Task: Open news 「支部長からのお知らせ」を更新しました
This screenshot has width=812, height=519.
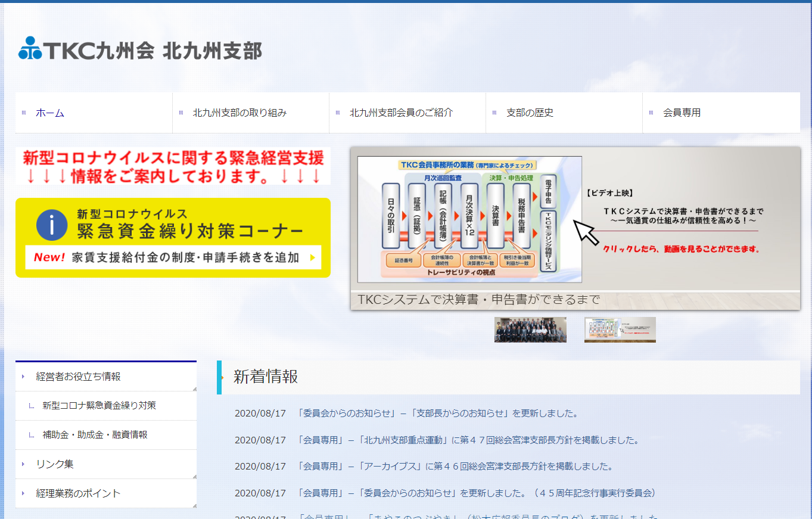Action: tap(437, 414)
